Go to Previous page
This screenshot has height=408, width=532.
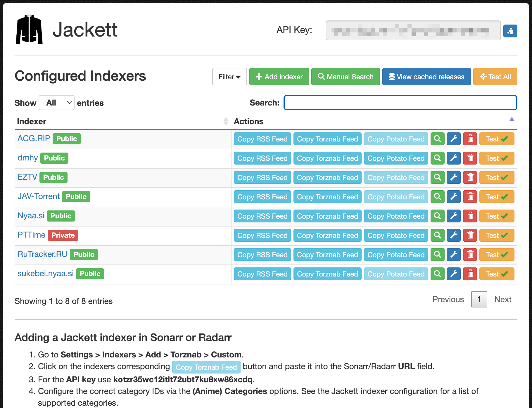point(448,299)
